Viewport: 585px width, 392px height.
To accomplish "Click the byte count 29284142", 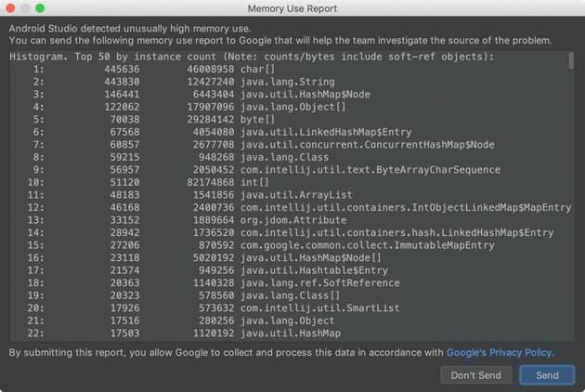I will pyautogui.click(x=211, y=120).
